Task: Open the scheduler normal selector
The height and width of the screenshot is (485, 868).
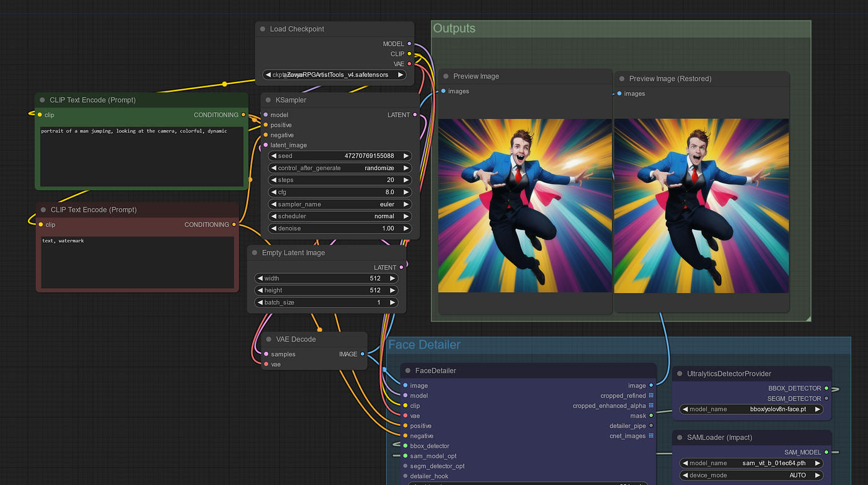Action: pos(340,216)
